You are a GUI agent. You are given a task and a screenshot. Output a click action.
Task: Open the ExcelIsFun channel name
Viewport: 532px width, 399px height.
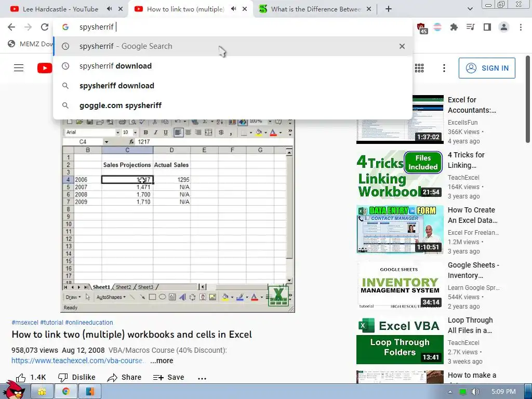click(x=463, y=123)
